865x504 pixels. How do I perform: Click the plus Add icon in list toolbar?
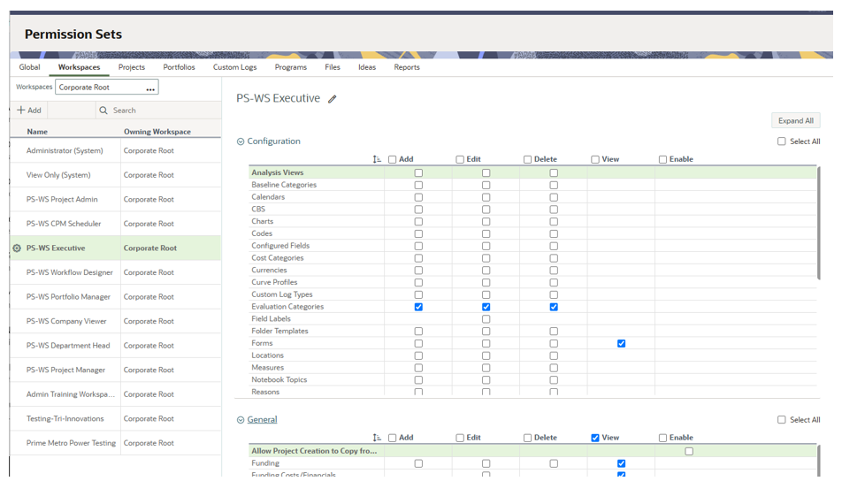click(21, 111)
